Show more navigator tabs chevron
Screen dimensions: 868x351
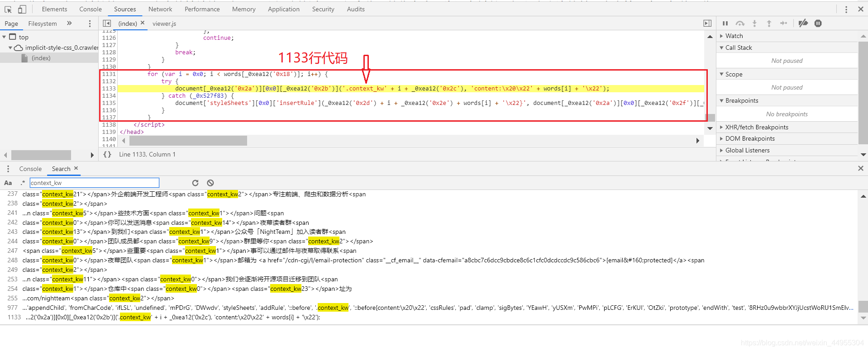[x=69, y=23]
